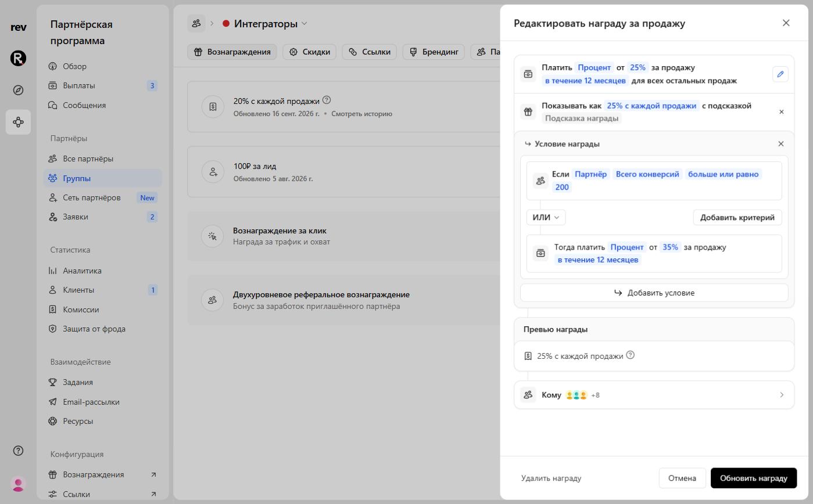Open the user avatar menu
Image resolution: width=813 pixels, height=504 pixels.
click(18, 484)
